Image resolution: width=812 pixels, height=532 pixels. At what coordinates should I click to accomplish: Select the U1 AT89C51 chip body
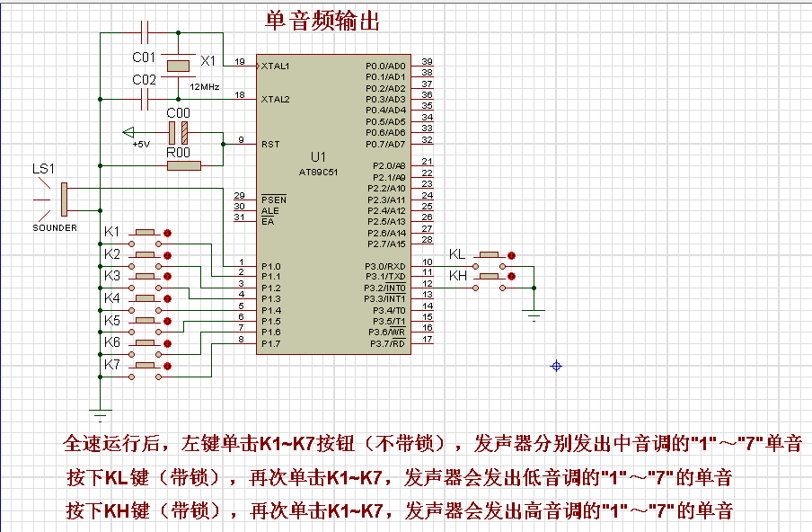(333, 205)
